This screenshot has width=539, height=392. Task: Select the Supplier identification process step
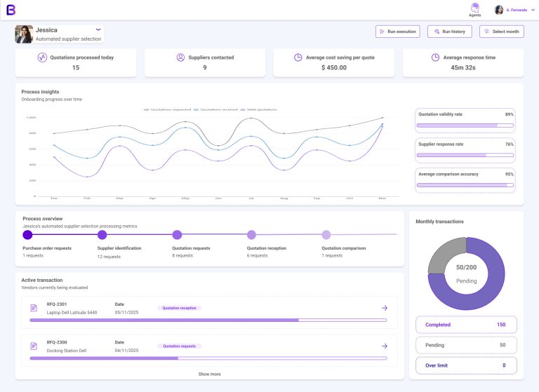(102, 235)
